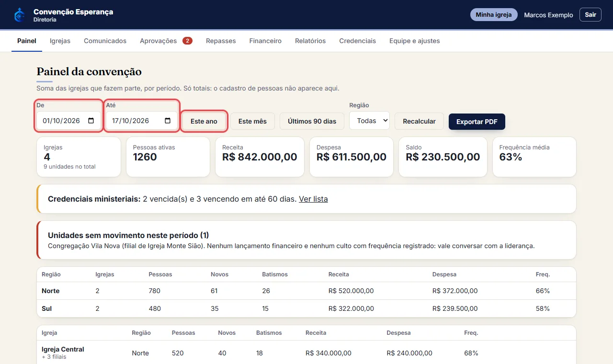
Task: Apply the Este mês period filter
Action: pos(252,121)
